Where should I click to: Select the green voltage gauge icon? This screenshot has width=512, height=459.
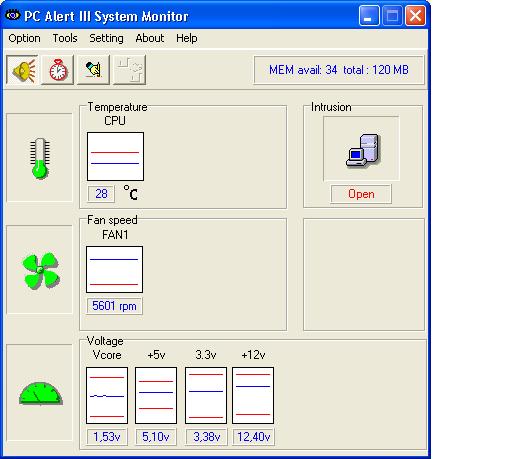pyautogui.click(x=41, y=394)
